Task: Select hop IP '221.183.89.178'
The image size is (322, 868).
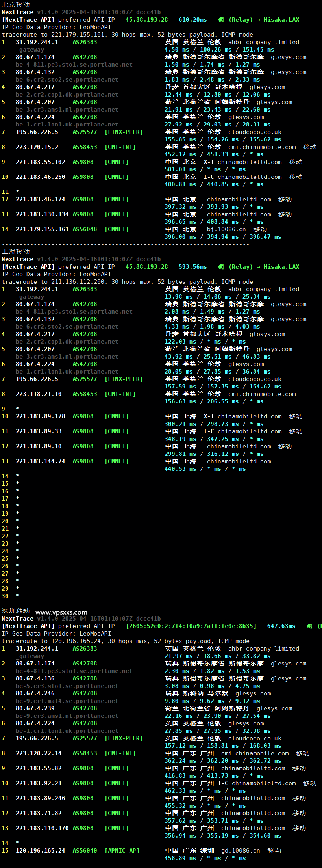Action: pos(41,416)
